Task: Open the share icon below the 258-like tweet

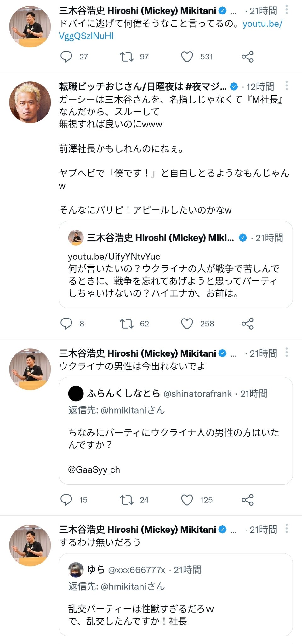Action: 248,324
